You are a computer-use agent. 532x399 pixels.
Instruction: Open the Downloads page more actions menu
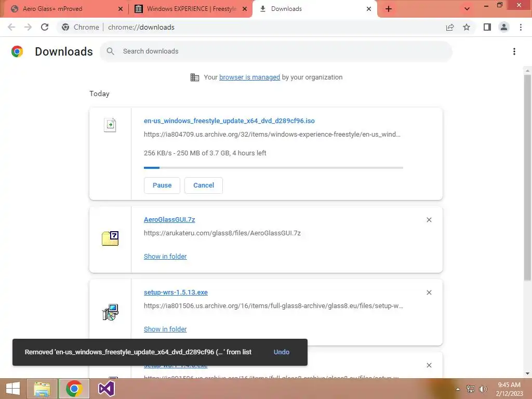[514, 51]
